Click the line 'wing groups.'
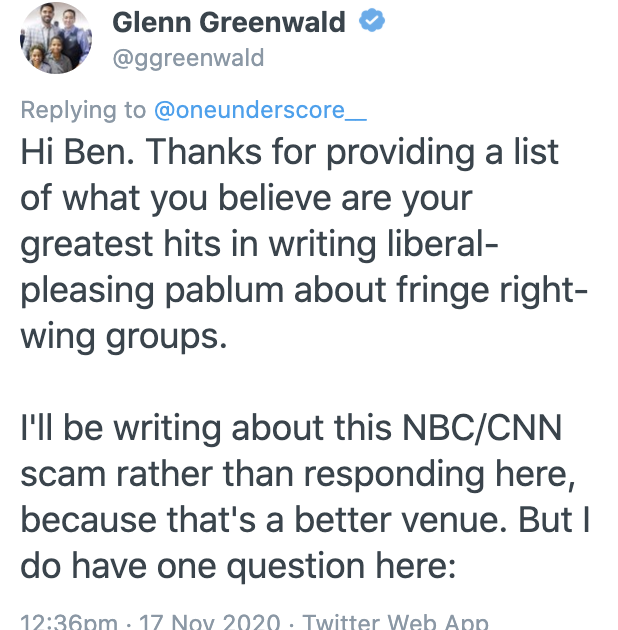This screenshot has height=630, width=618. [x=124, y=337]
